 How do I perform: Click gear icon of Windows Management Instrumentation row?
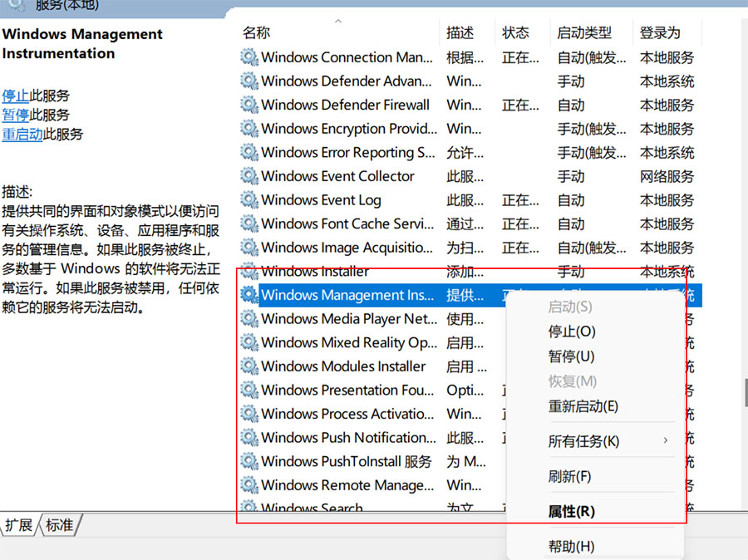249,295
